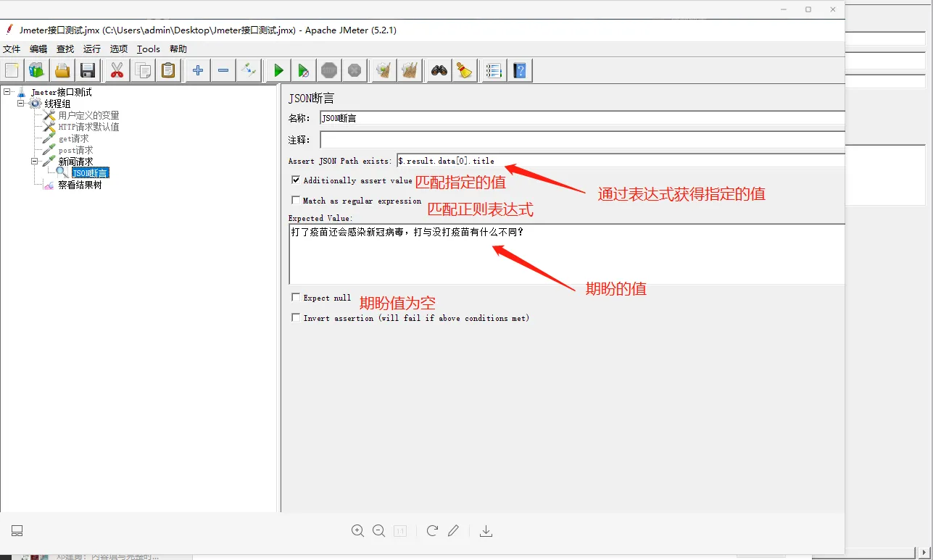Click the 名称 name input field

coord(582,118)
